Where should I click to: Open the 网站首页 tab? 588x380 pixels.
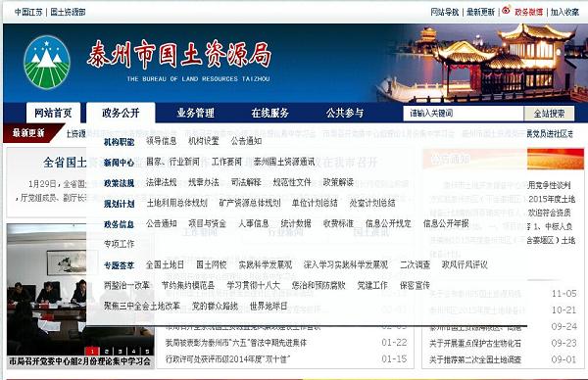(x=53, y=113)
